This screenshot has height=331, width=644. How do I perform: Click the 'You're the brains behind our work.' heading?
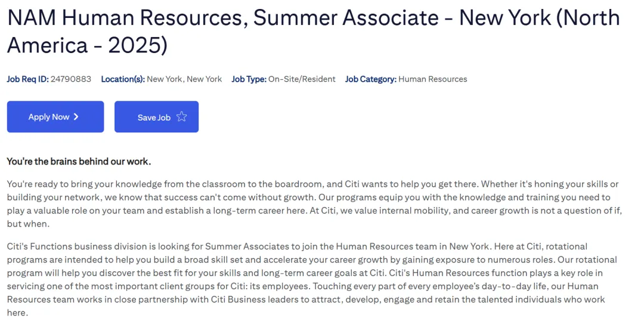tap(79, 162)
